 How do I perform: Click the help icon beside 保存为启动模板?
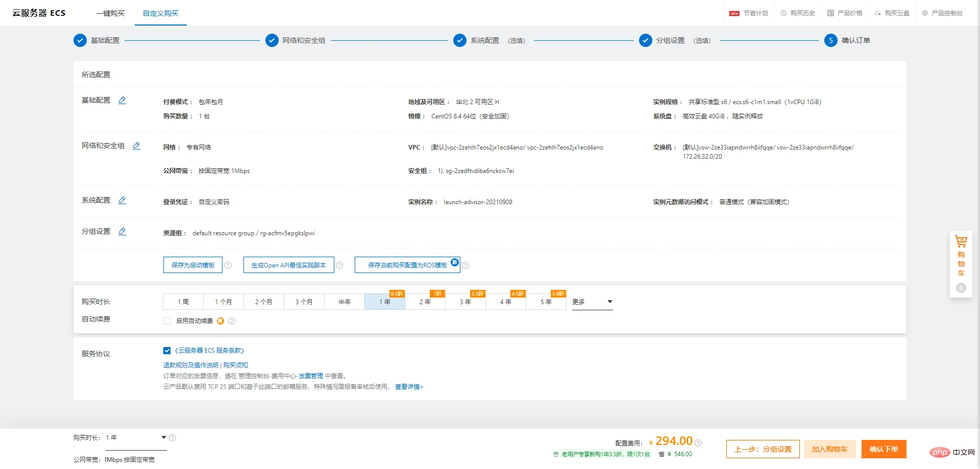(x=228, y=265)
